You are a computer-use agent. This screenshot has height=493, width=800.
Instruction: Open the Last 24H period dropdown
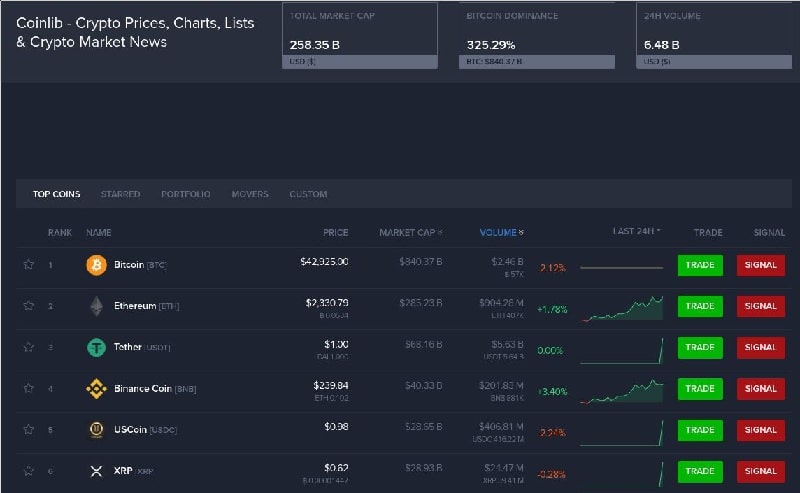pyautogui.click(x=636, y=231)
